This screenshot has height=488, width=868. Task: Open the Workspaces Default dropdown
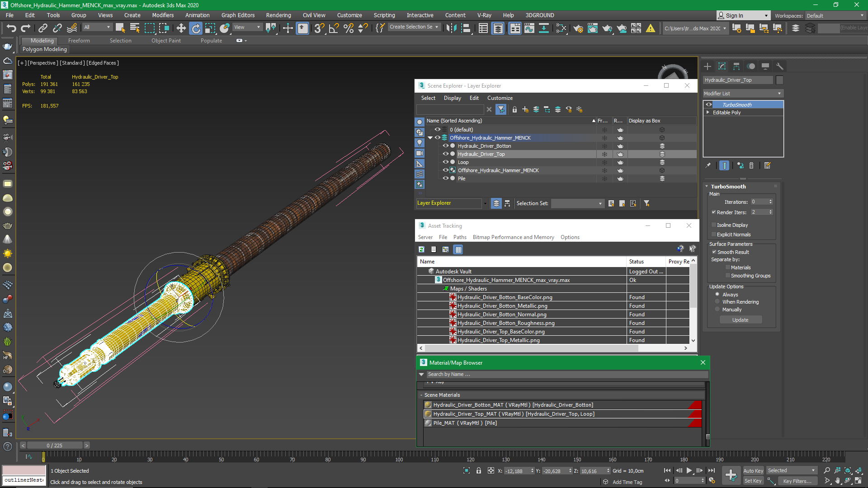pos(835,16)
